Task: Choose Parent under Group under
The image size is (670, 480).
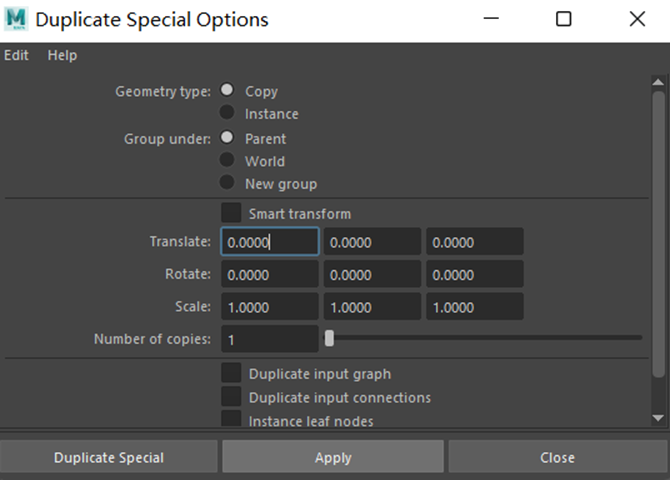Action: (x=227, y=138)
